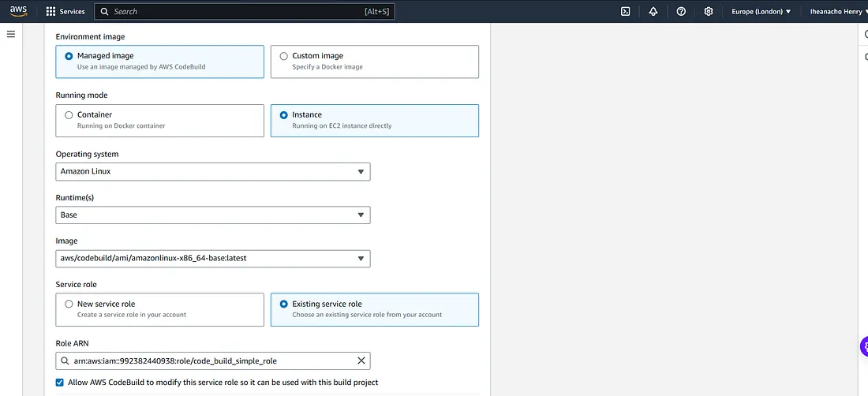
Task: Click the Environment image heading
Action: (90, 36)
